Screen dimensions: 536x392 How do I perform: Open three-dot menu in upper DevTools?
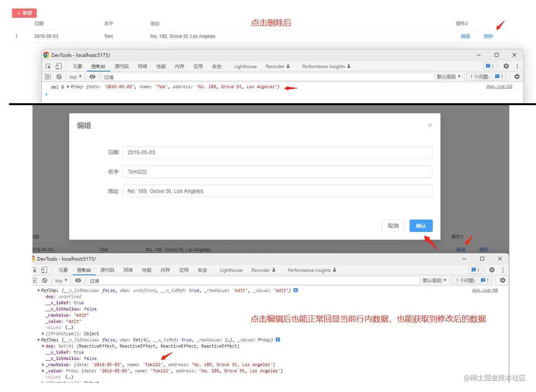coord(517,66)
